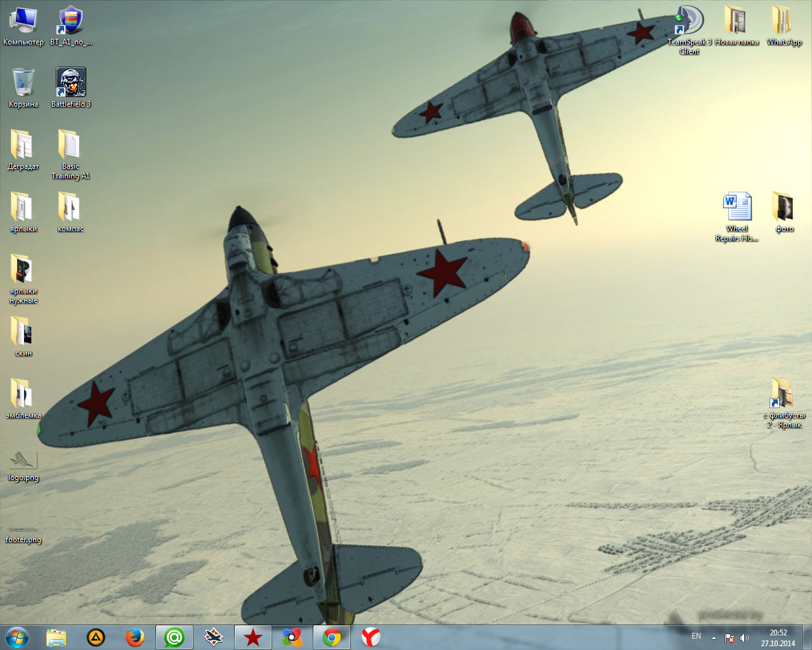The width and height of the screenshot is (812, 650).
Task: Select the фото folder
Action: pos(784,213)
